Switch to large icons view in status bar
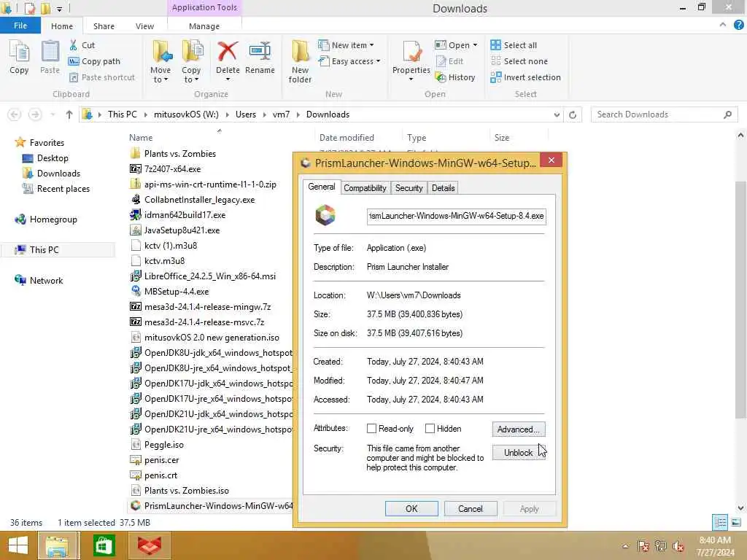This screenshot has width=747, height=560. 736,522
